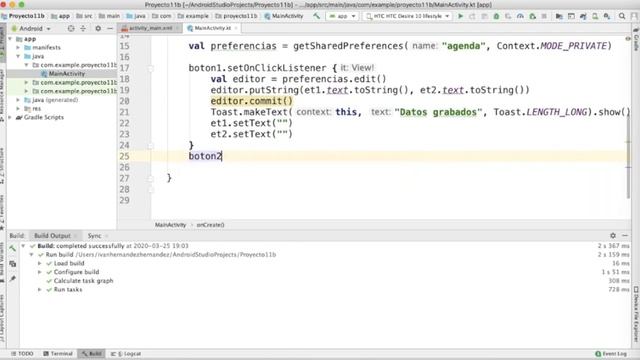Screen dimensions: 640x360
Task: Run the app with green play button
Action: click(x=460, y=16)
